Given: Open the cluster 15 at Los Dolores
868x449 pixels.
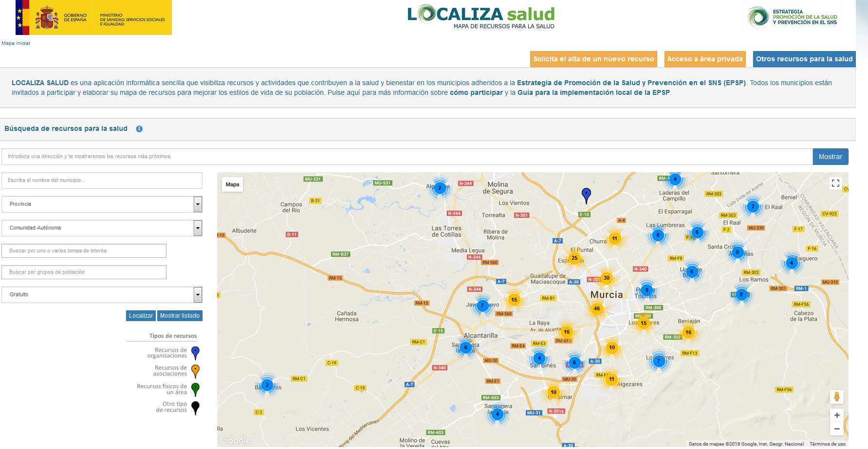Looking at the screenshot, I should 644,323.
